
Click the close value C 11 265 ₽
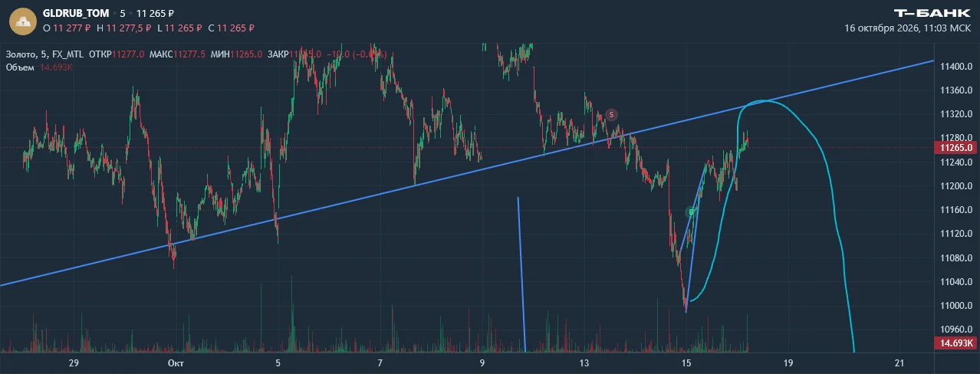point(231,28)
